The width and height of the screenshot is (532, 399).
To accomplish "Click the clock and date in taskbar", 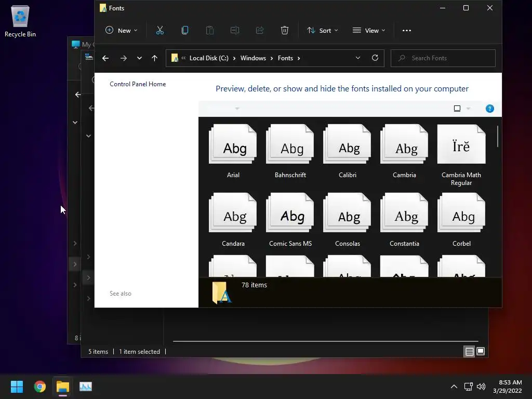I will click(508, 387).
